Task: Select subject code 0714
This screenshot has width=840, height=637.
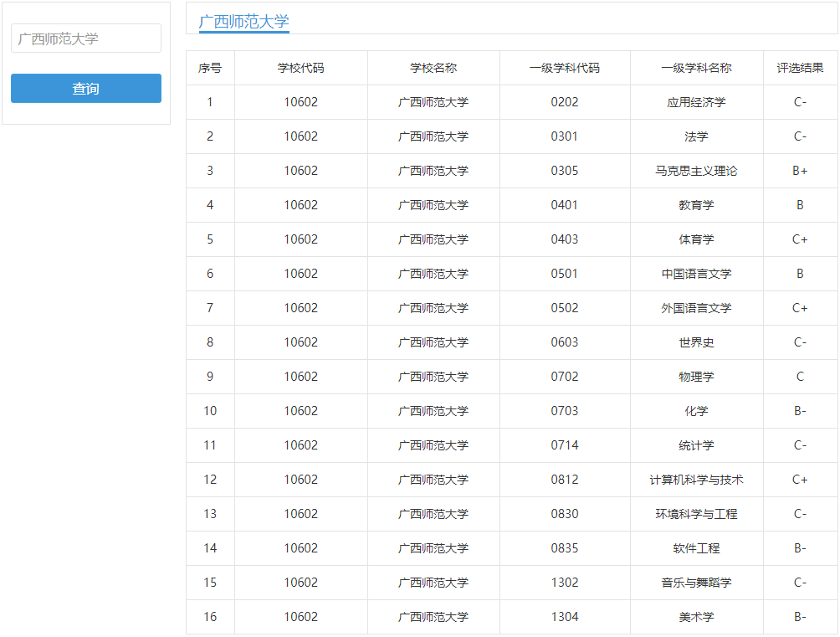Action: pyautogui.click(x=565, y=445)
